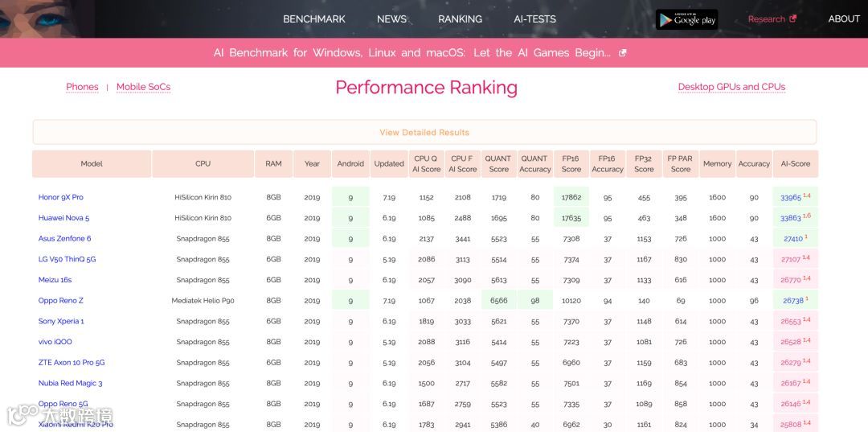Sort by the Android column header

coord(350,164)
